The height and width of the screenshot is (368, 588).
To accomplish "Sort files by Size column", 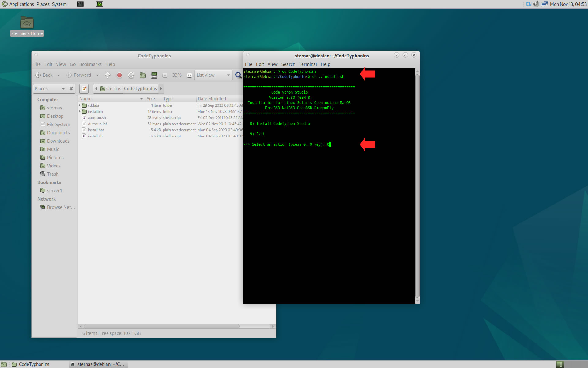I will [153, 99].
